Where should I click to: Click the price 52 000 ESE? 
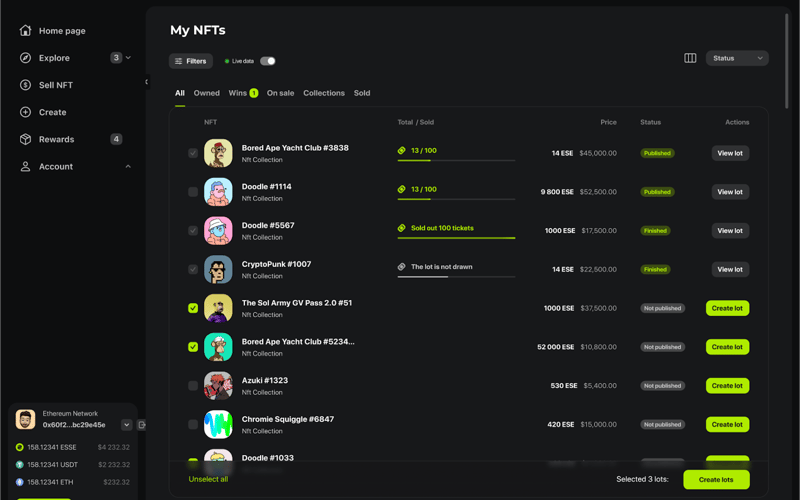click(x=556, y=347)
